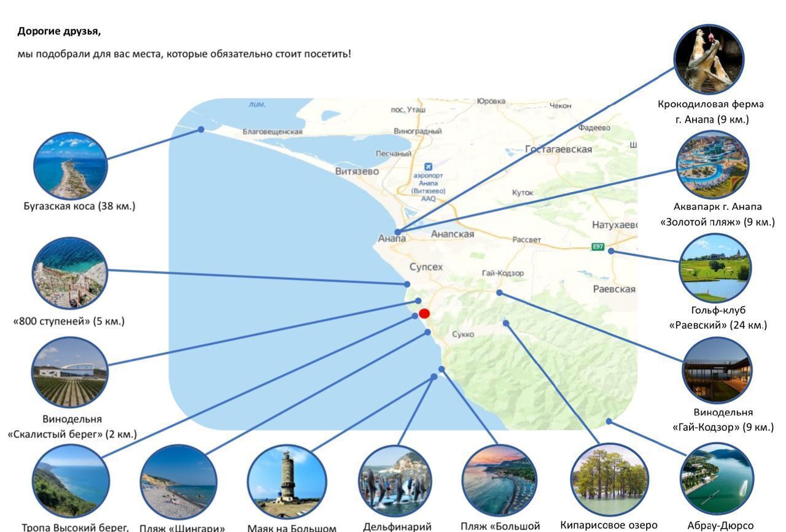Click the 'Рассвет' label on map
The height and width of the screenshot is (532, 786).
click(527, 240)
